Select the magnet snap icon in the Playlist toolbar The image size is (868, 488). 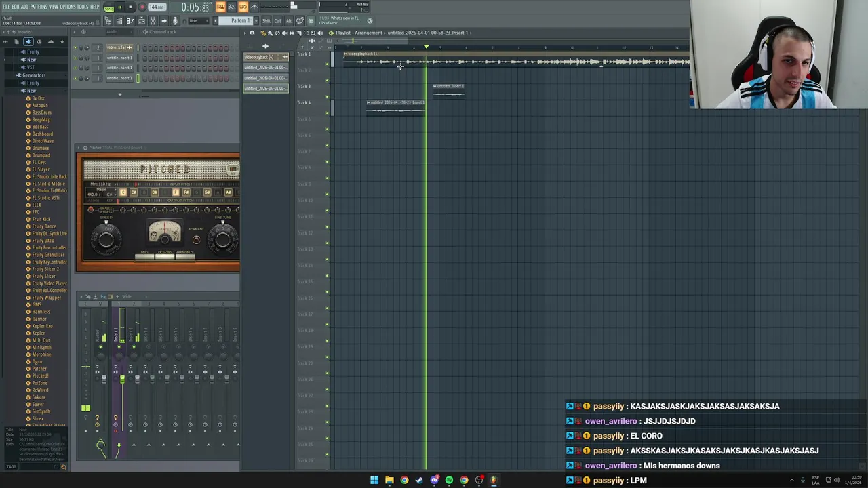pos(252,33)
